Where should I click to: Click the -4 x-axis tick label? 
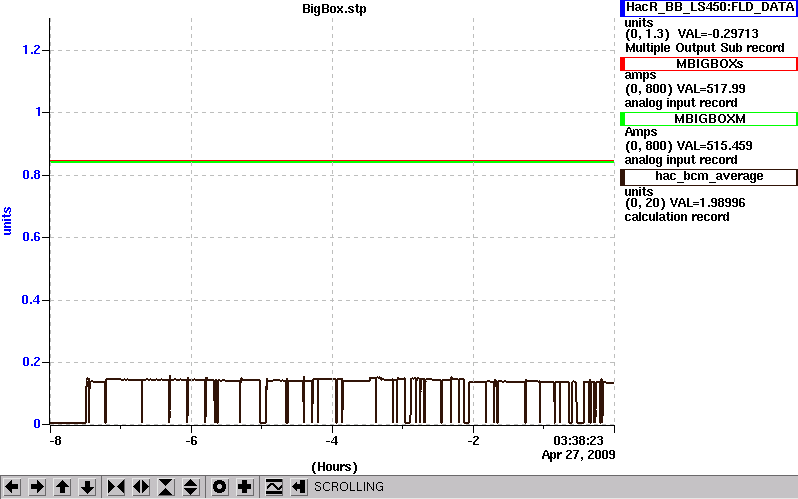click(x=332, y=440)
